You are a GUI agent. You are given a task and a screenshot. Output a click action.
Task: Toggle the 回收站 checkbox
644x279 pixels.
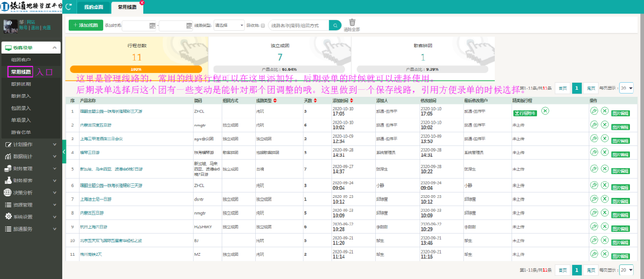click(x=262, y=25)
